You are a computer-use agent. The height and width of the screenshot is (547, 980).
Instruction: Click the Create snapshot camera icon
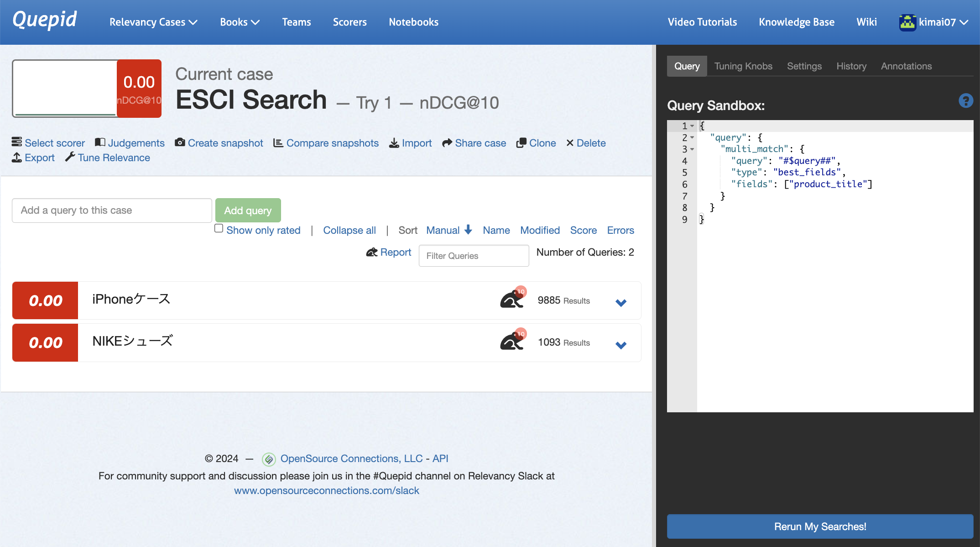pos(180,142)
